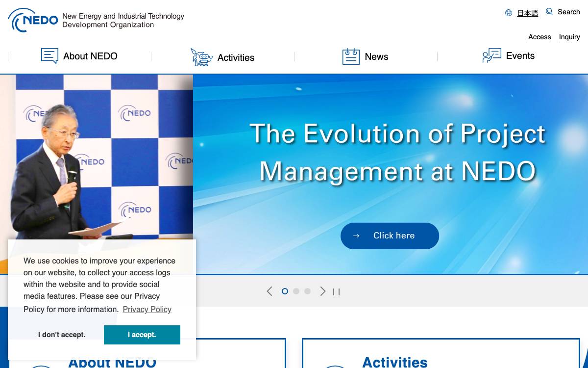Pause the carousel slideshow
Screen dimensions: 588x368
336,292
